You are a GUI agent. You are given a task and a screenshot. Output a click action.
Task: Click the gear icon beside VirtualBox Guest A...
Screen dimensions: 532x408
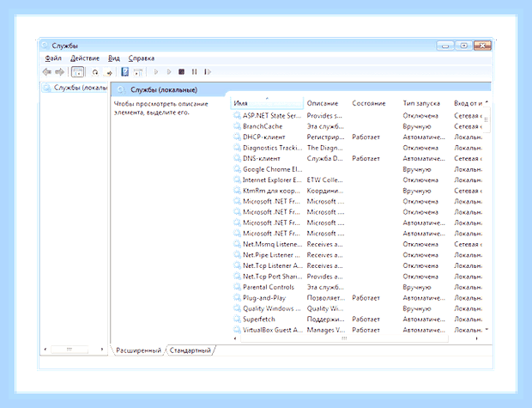237,330
